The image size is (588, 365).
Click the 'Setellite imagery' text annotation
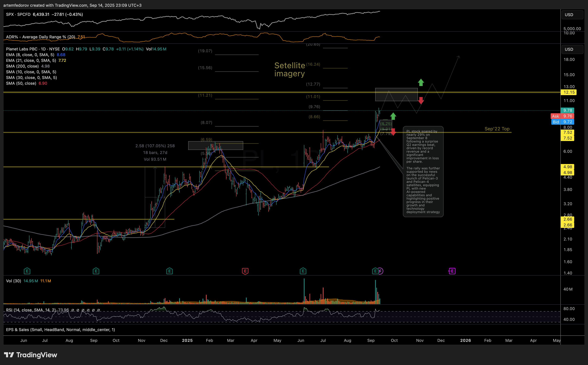pos(290,69)
